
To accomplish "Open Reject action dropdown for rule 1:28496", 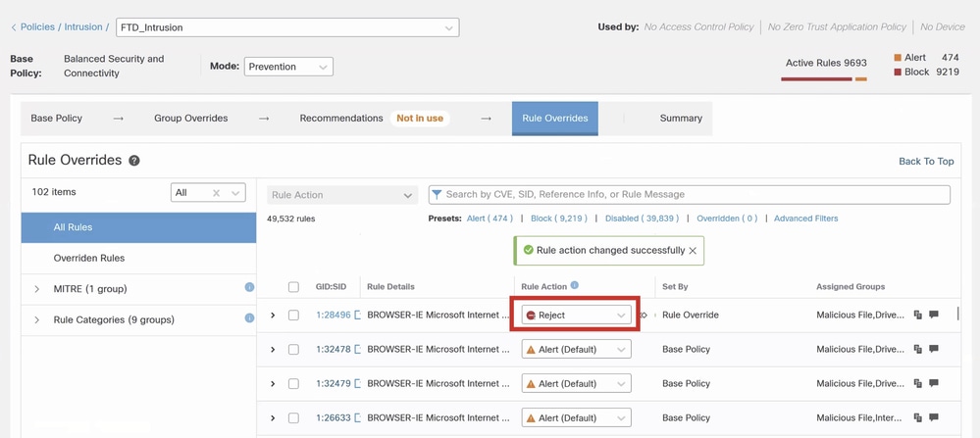I will point(576,316).
